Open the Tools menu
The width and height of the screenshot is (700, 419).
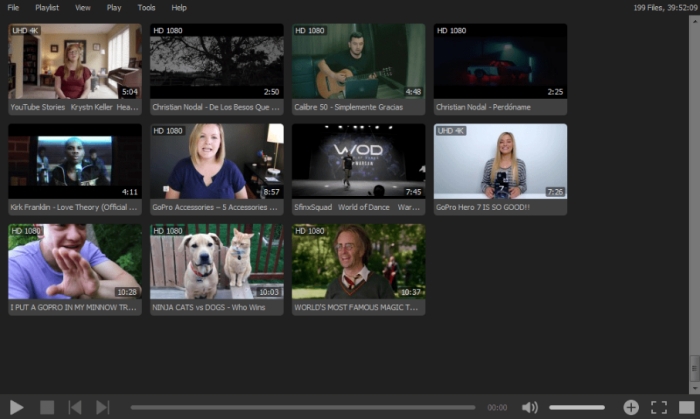[146, 8]
